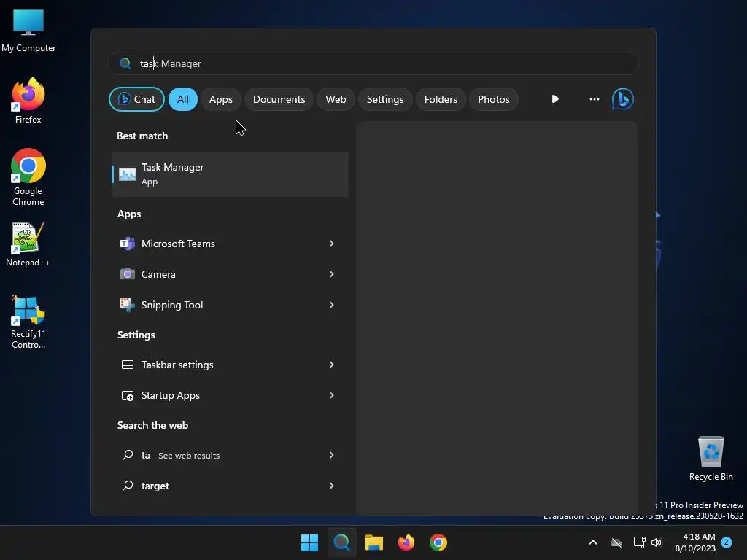Click the 'Microsoft Teams' result text

[178, 244]
